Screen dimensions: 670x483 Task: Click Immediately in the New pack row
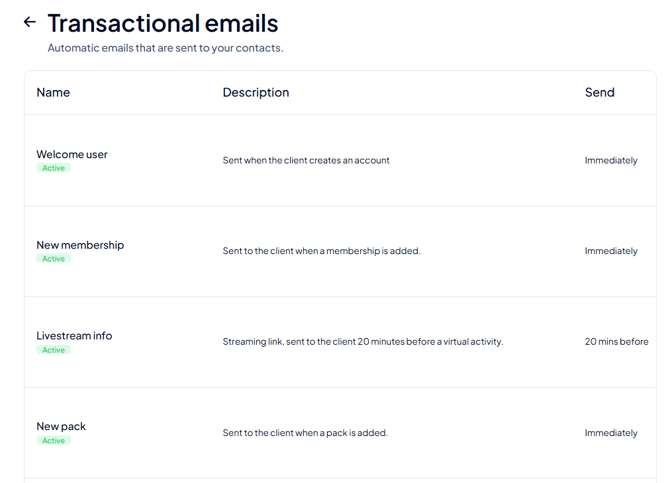click(611, 433)
